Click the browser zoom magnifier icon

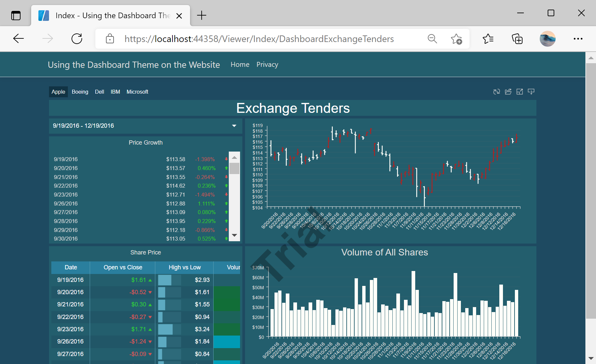click(x=432, y=39)
